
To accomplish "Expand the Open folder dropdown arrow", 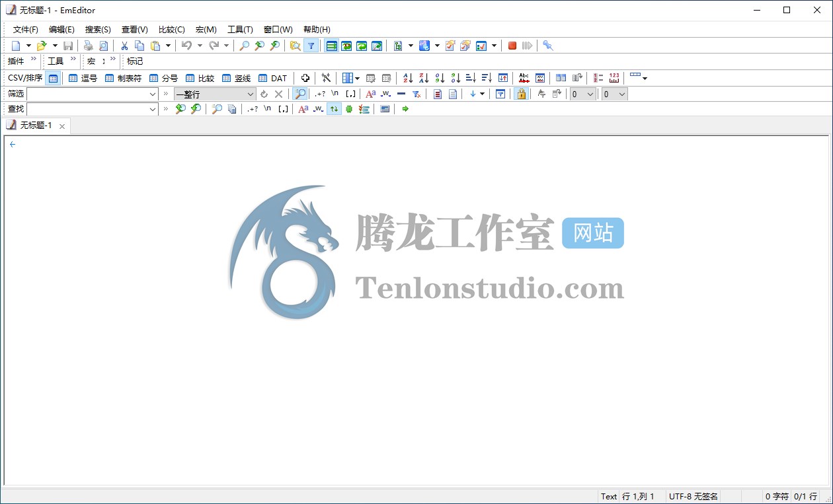I will tap(55, 46).
